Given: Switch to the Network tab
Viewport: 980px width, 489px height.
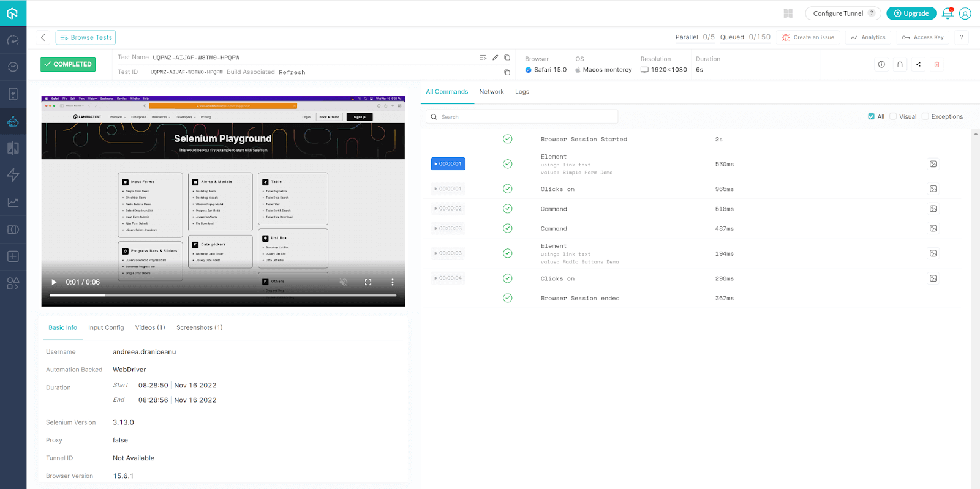Looking at the screenshot, I should coord(491,92).
